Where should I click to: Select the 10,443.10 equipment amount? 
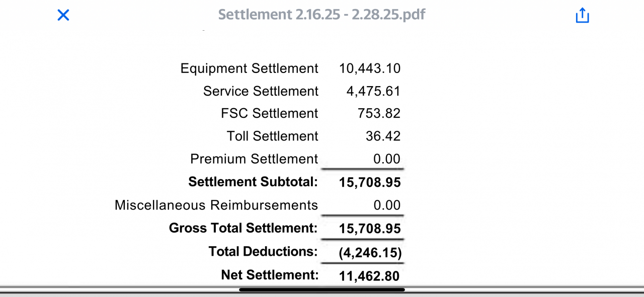(x=370, y=68)
